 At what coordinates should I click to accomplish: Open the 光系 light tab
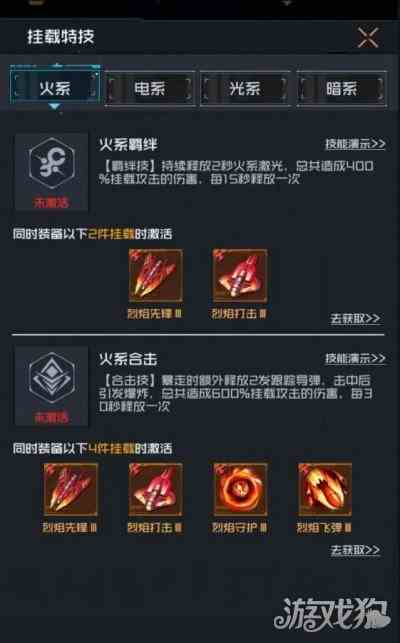245,88
